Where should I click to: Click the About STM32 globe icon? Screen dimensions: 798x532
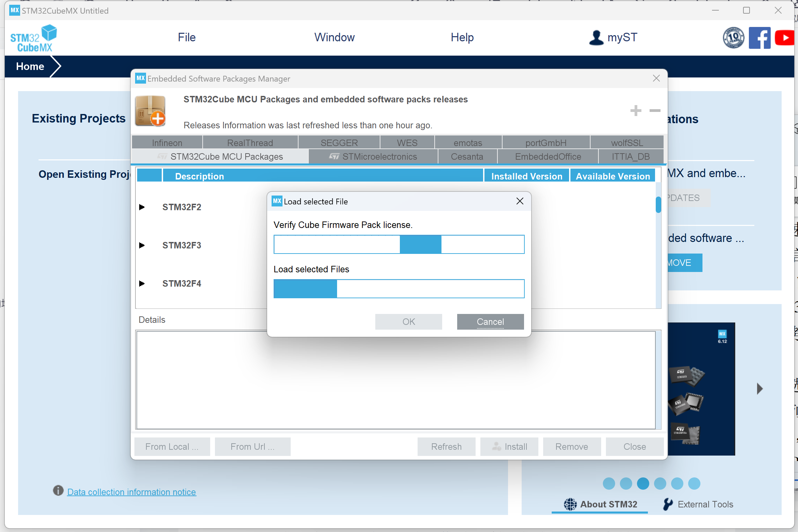tap(570, 504)
